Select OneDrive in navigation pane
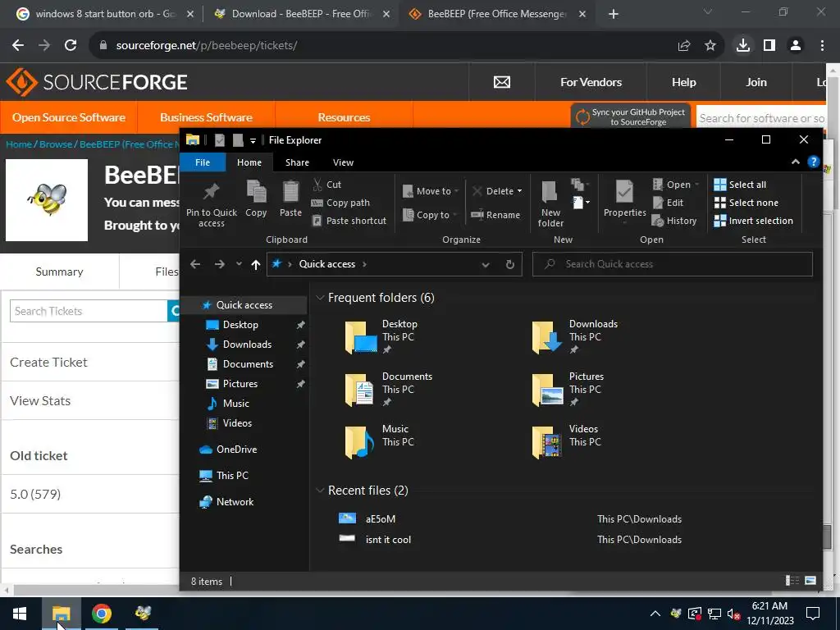Viewport: 840px width, 630px height. 236,449
